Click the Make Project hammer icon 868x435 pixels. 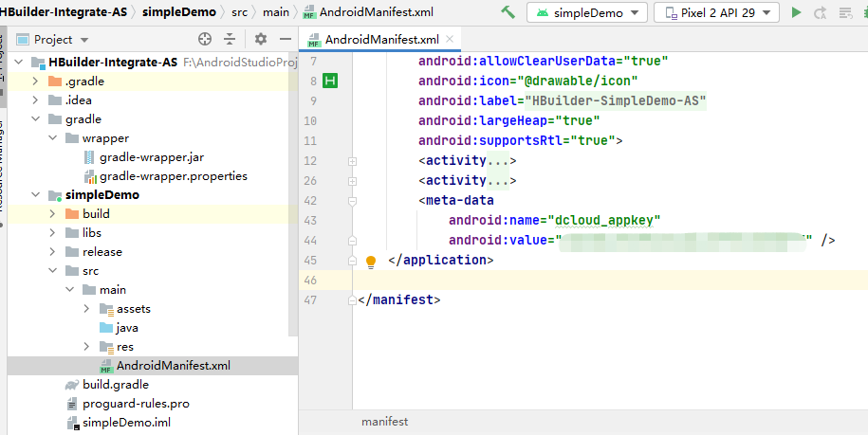tap(508, 12)
